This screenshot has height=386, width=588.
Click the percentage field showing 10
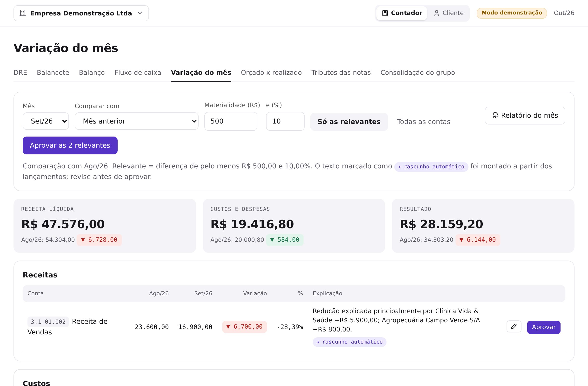285,121
